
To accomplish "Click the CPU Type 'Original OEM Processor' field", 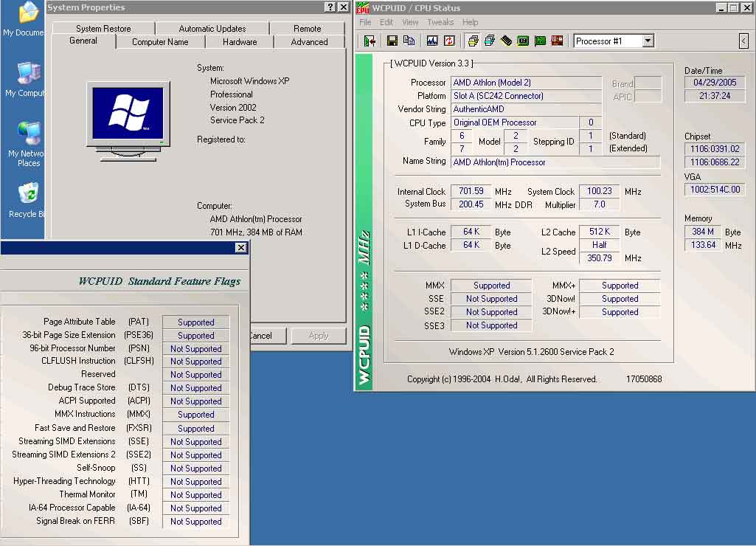I will [x=514, y=122].
